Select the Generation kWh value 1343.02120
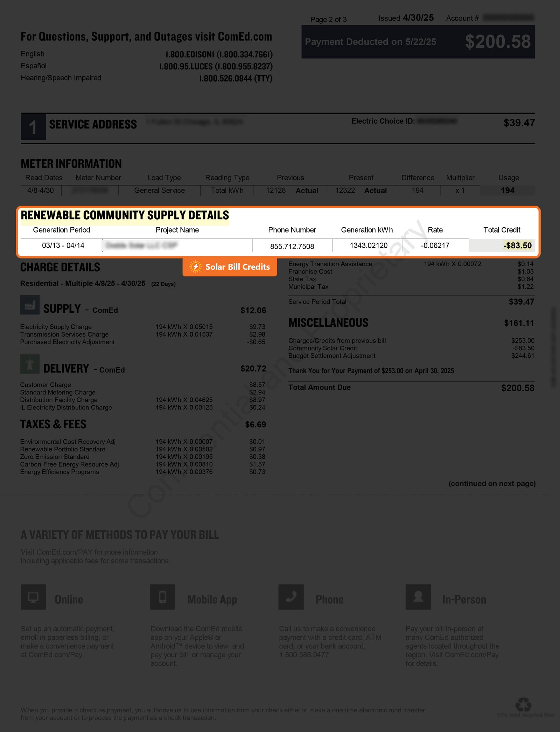Screen dimensions: 560x732 (x=368, y=246)
